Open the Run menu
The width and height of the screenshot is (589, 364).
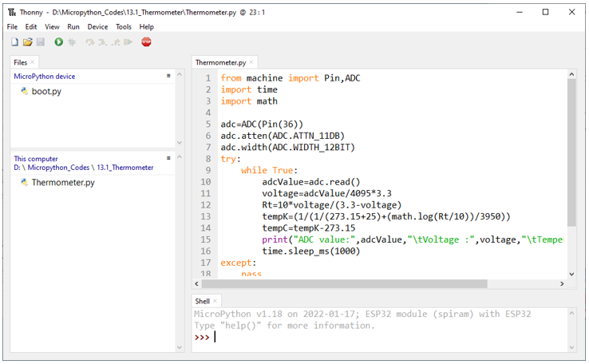point(73,26)
